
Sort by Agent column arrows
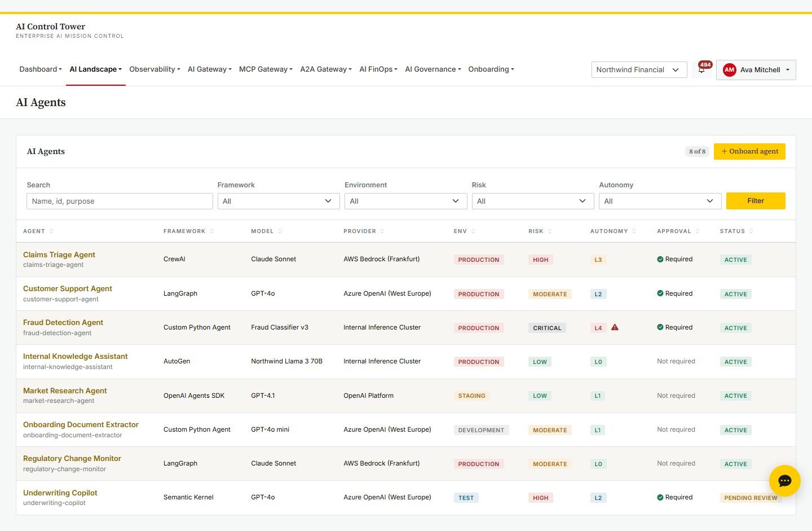51,231
